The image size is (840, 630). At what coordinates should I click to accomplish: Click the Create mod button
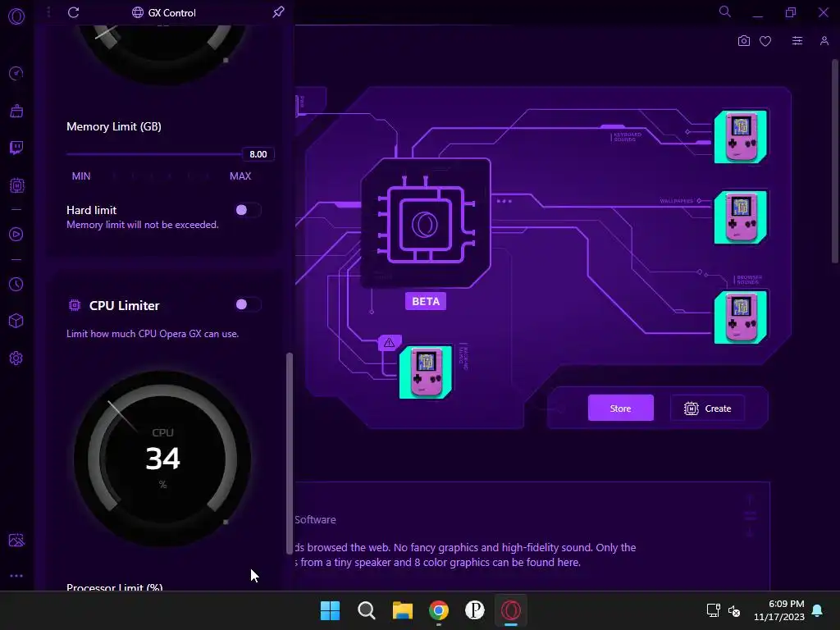pyautogui.click(x=707, y=409)
